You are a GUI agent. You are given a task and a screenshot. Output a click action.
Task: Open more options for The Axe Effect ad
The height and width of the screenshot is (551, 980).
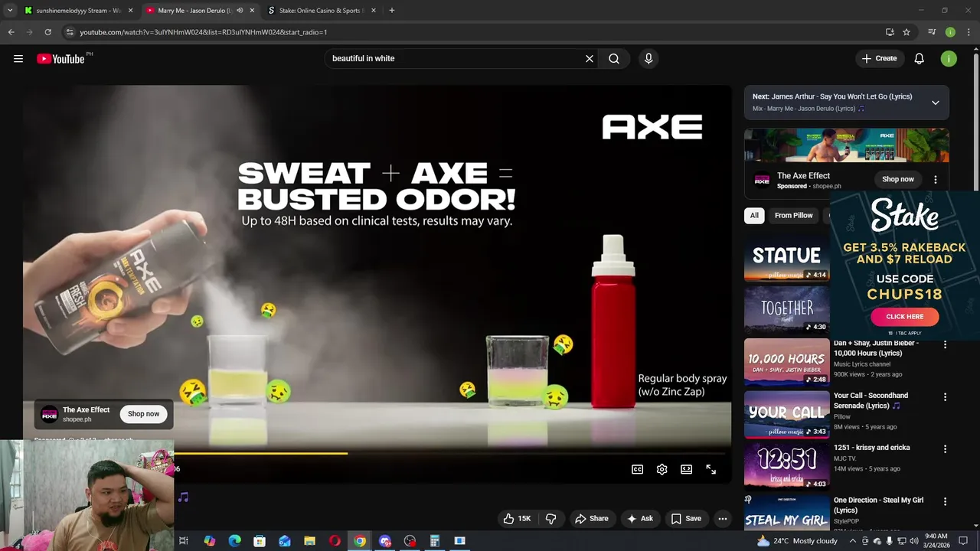(935, 180)
